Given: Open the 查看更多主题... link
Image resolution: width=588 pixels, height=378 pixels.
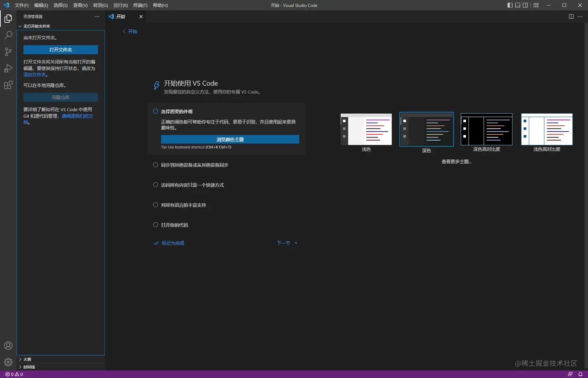Looking at the screenshot, I should pyautogui.click(x=457, y=162).
